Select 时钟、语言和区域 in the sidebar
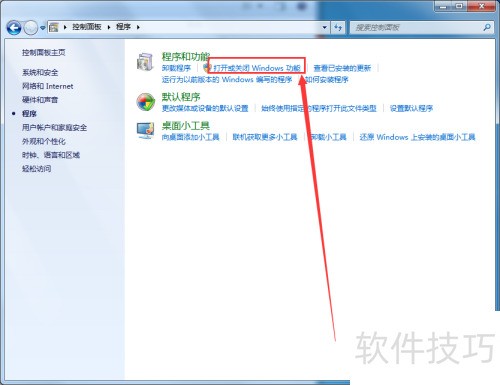Image resolution: width=500 pixels, height=385 pixels. click(x=51, y=155)
